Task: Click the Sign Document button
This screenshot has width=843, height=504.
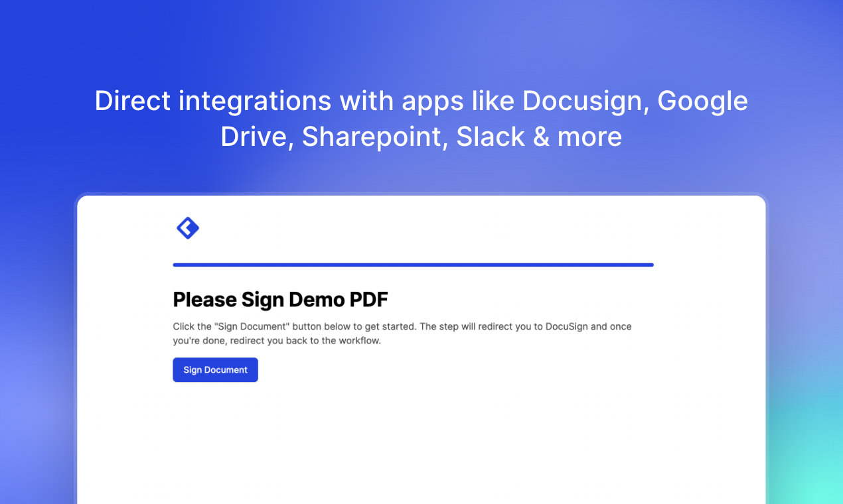Action: coord(215,370)
